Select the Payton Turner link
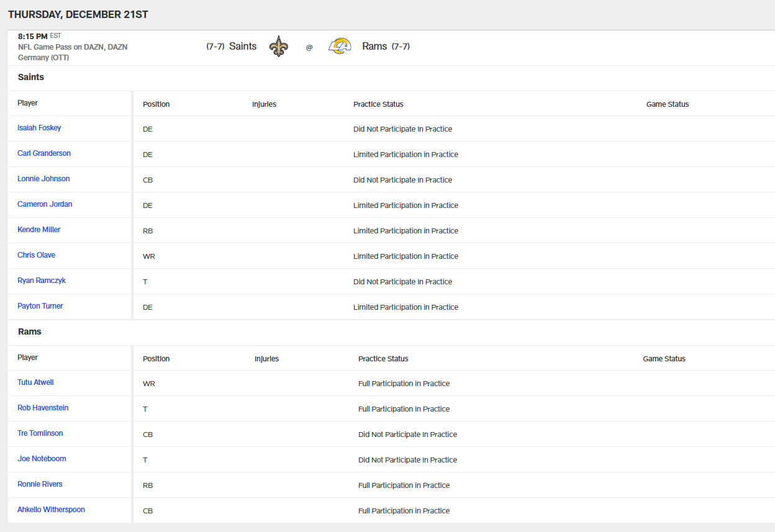775x532 pixels. coord(40,306)
